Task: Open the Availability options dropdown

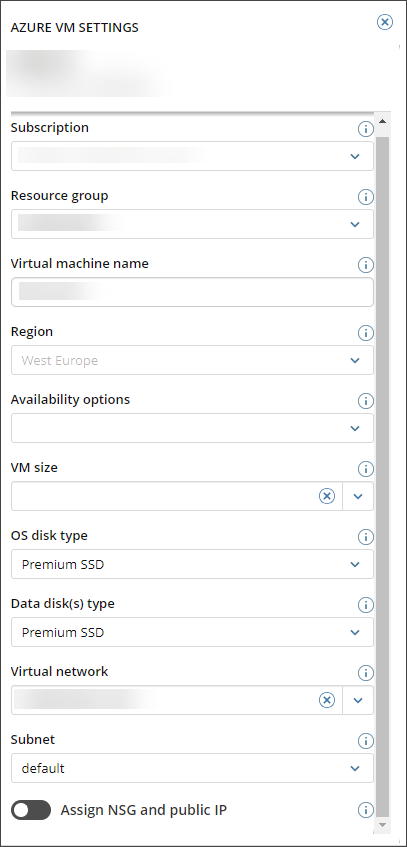Action: (192, 428)
